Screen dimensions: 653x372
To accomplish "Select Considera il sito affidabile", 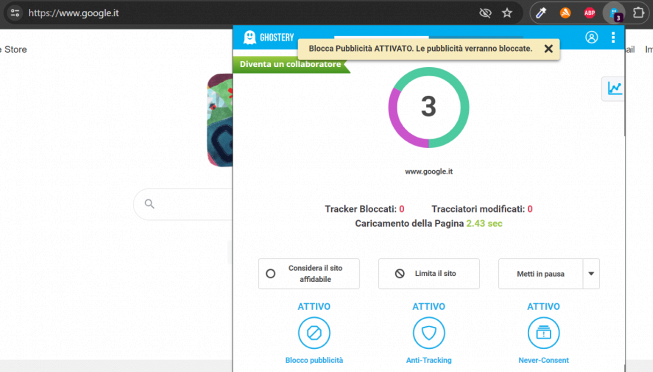I will [x=309, y=274].
